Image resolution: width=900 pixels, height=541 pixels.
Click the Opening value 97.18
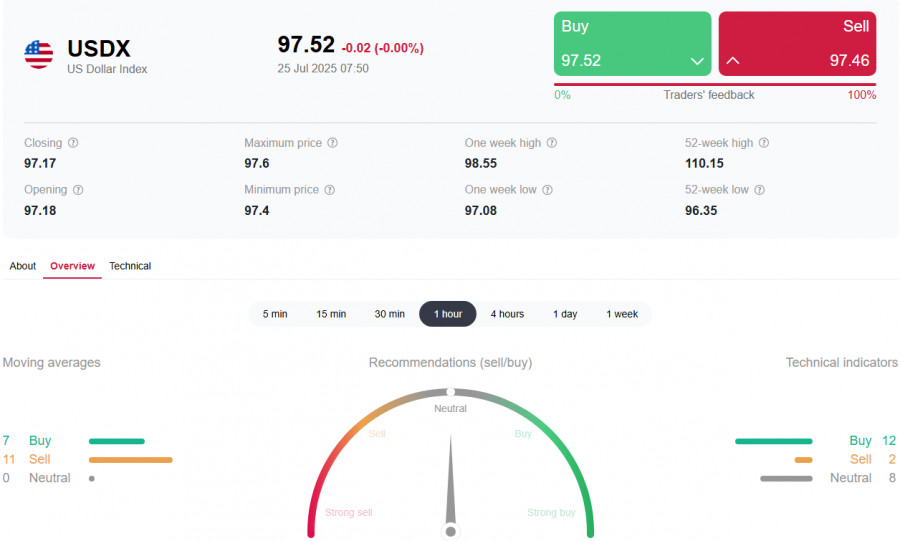click(x=40, y=211)
